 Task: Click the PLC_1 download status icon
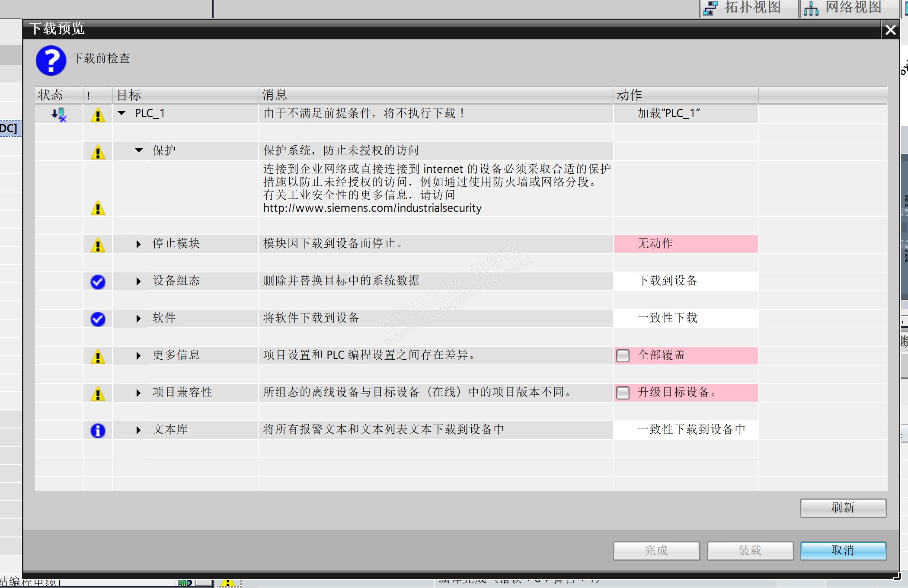pyautogui.click(x=59, y=115)
